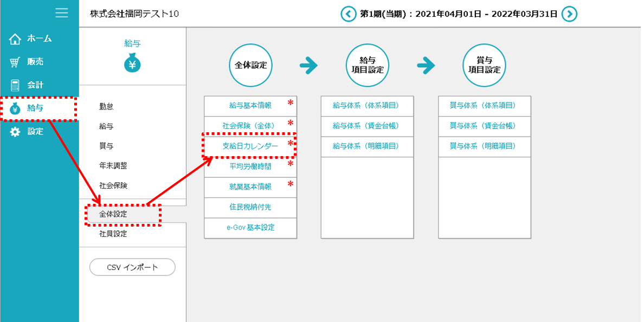Open 社員設定 in the submenu
Image resolution: width=644 pixels, height=322 pixels.
point(113,234)
